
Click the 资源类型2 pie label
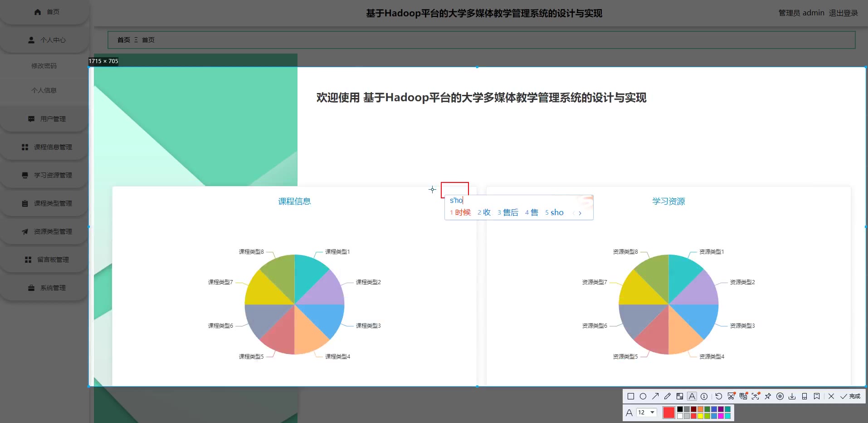point(742,282)
